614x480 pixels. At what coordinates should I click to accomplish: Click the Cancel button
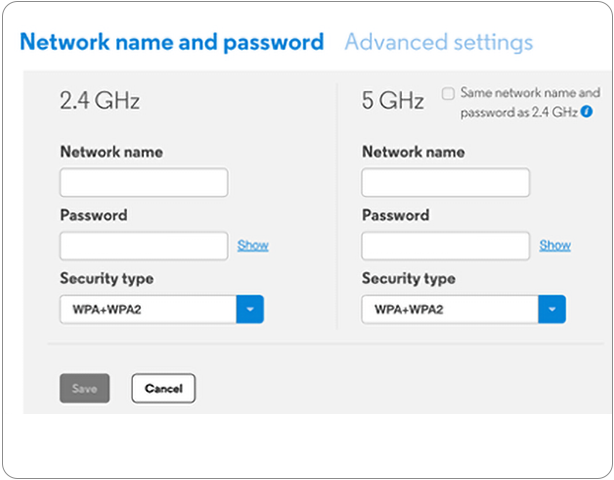coord(164,388)
